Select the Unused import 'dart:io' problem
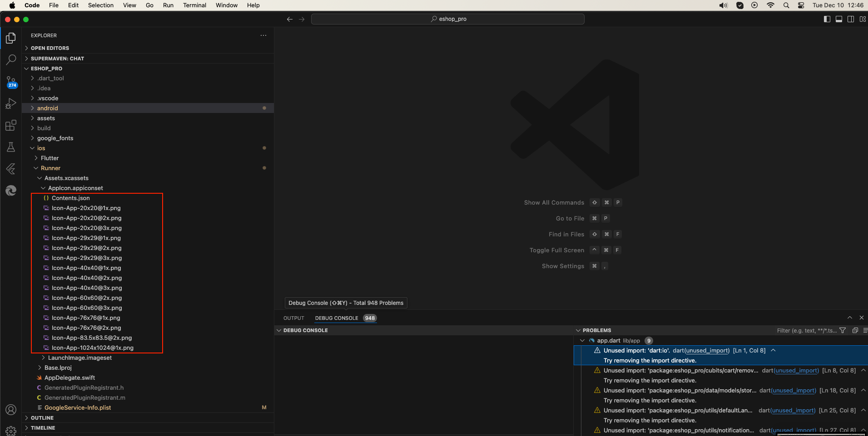This screenshot has width=868, height=436. click(721, 355)
